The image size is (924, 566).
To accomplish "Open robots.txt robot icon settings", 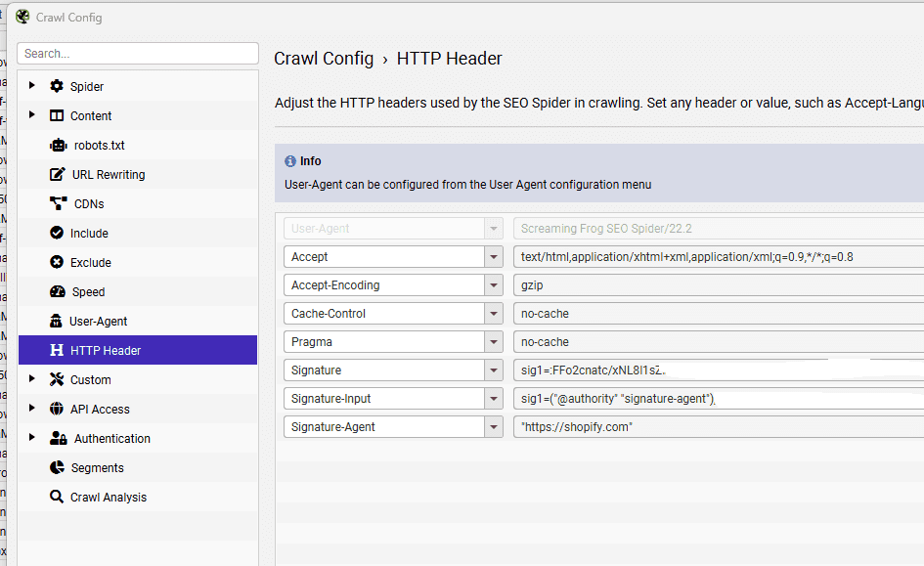I will 57,145.
